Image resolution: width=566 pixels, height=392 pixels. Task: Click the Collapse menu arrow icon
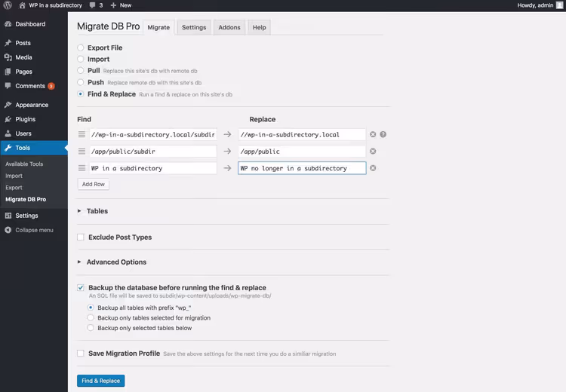pos(8,230)
